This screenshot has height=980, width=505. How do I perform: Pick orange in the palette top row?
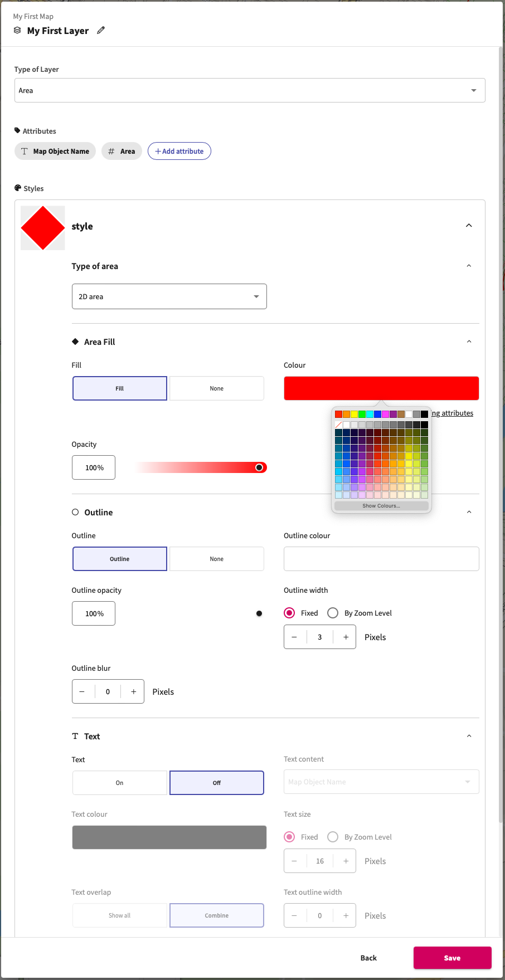pyautogui.click(x=346, y=414)
